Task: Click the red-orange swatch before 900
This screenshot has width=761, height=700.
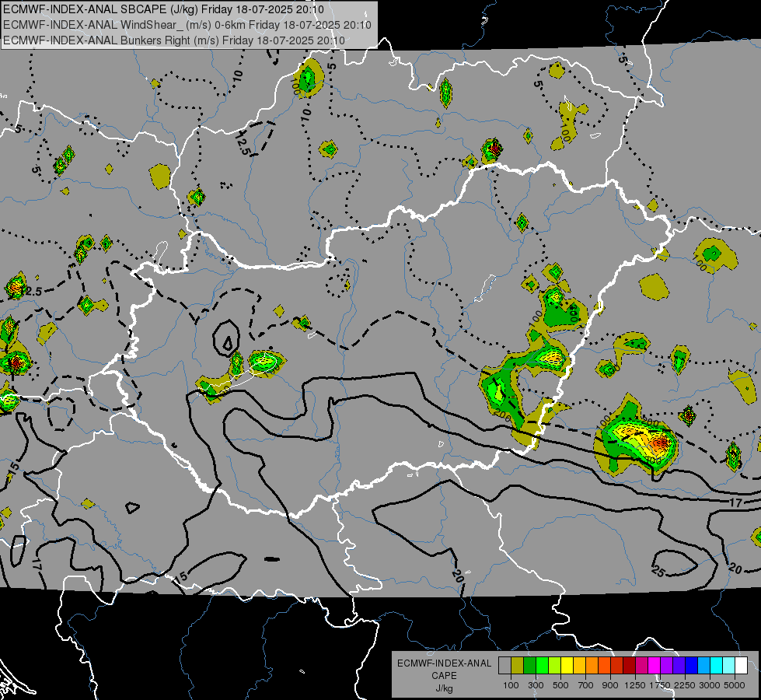Action: (x=605, y=666)
